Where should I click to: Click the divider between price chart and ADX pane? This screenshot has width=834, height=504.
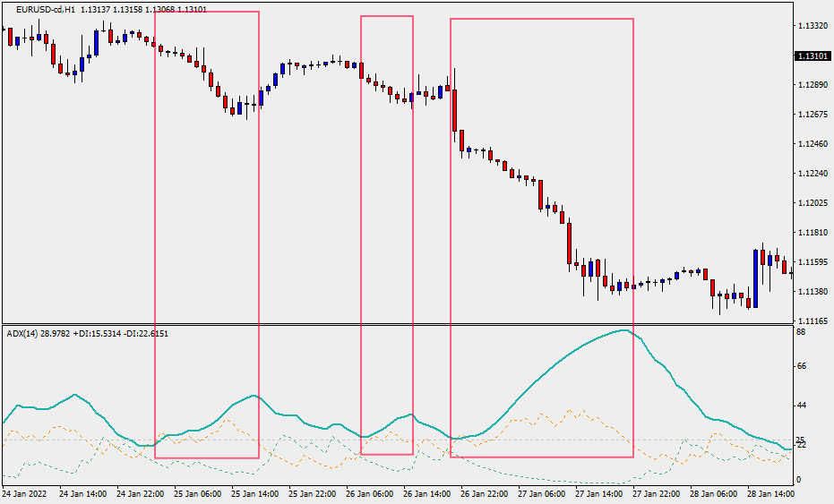[x=394, y=324]
